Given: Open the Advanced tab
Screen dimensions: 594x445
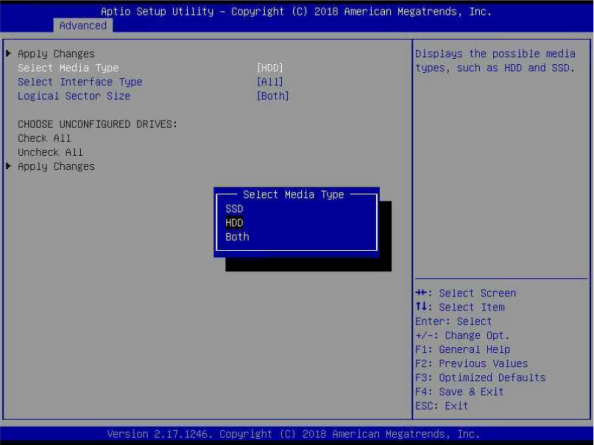Looking at the screenshot, I should (83, 26).
